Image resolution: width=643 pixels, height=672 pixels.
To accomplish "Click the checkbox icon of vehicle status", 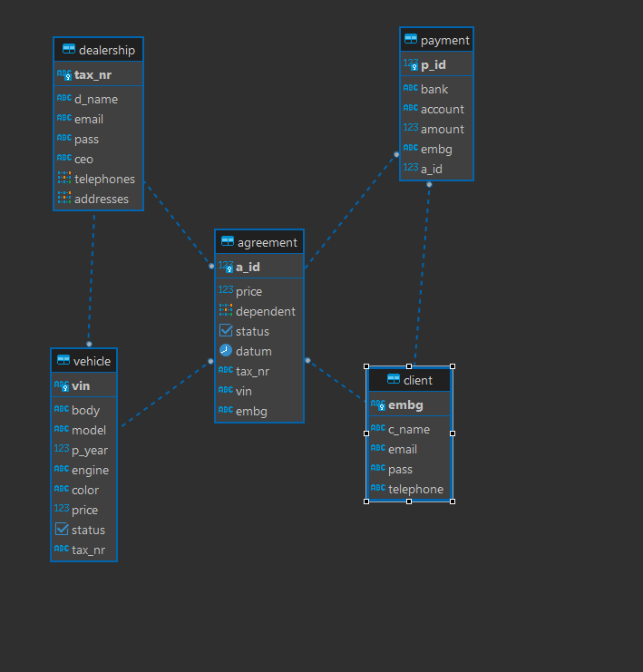I will [x=62, y=530].
